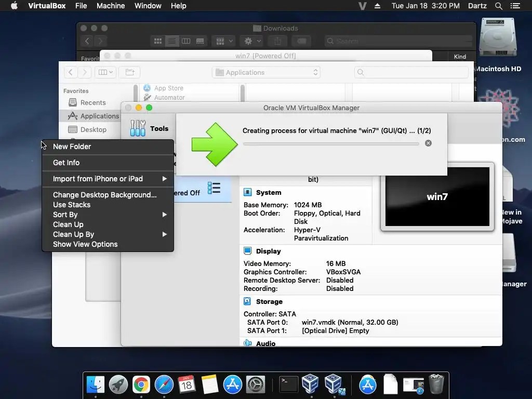Select Clean Up in context menu
The image size is (532, 399).
(108, 224)
